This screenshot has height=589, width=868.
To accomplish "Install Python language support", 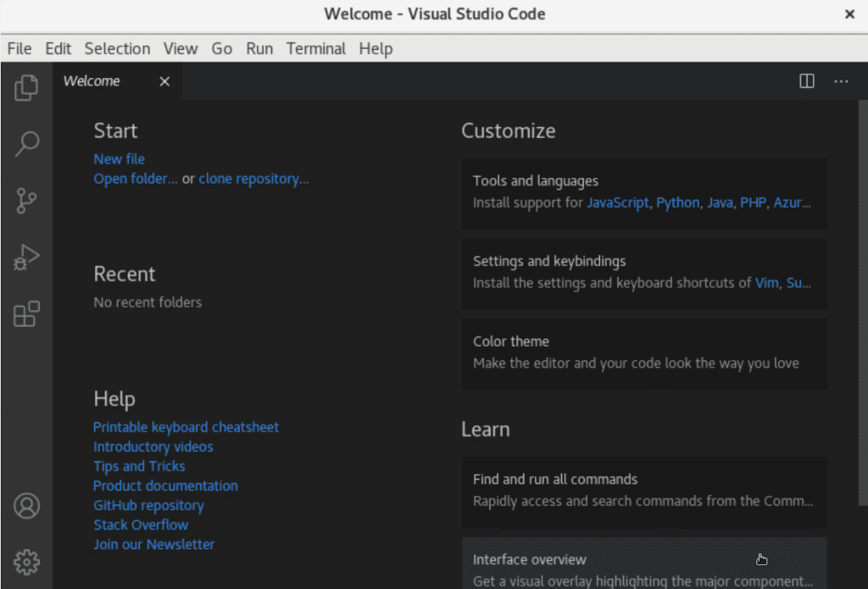I will pos(678,203).
